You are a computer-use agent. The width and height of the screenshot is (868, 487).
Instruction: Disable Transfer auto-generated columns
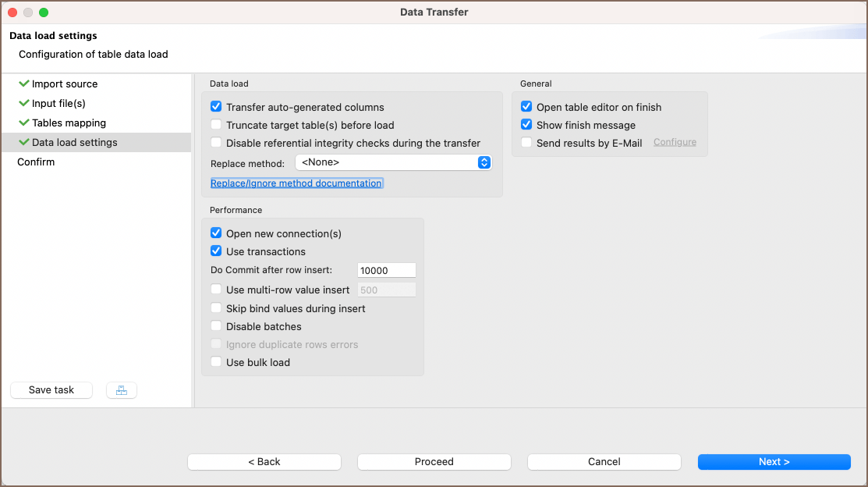click(215, 107)
